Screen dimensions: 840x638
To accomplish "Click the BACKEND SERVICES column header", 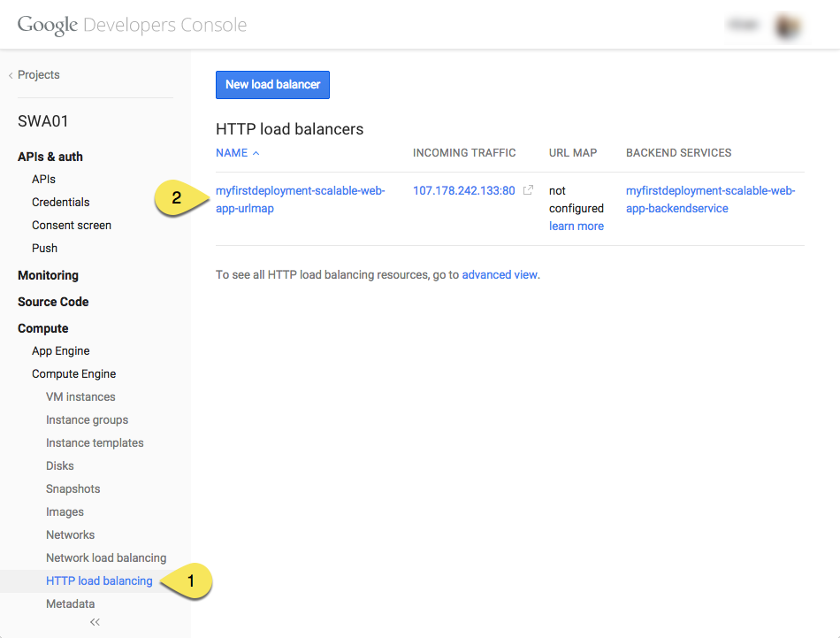I will click(679, 153).
